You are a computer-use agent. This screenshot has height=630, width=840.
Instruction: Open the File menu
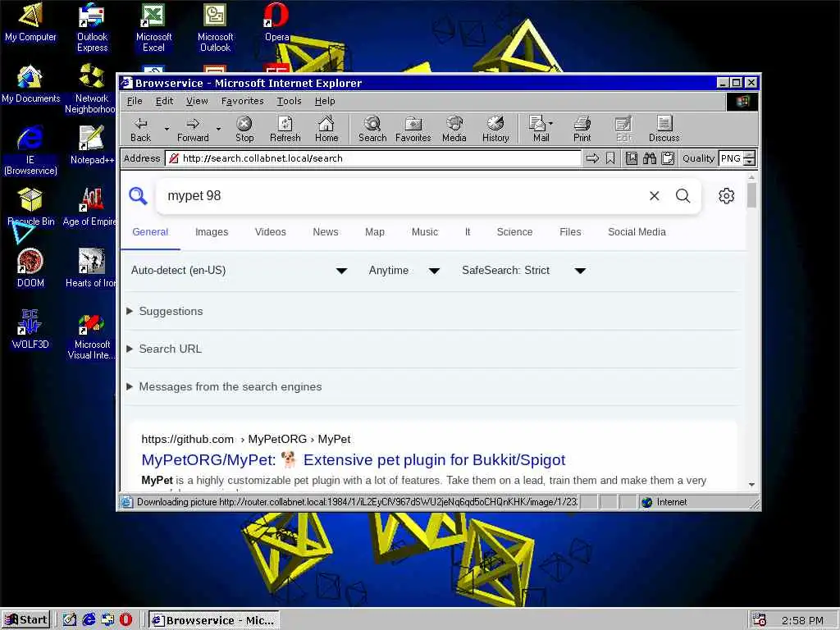click(135, 101)
